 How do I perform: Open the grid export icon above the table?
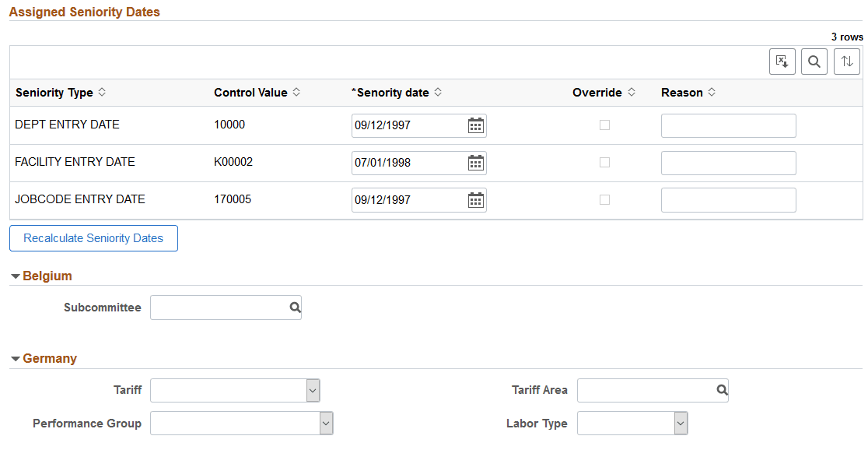(782, 61)
